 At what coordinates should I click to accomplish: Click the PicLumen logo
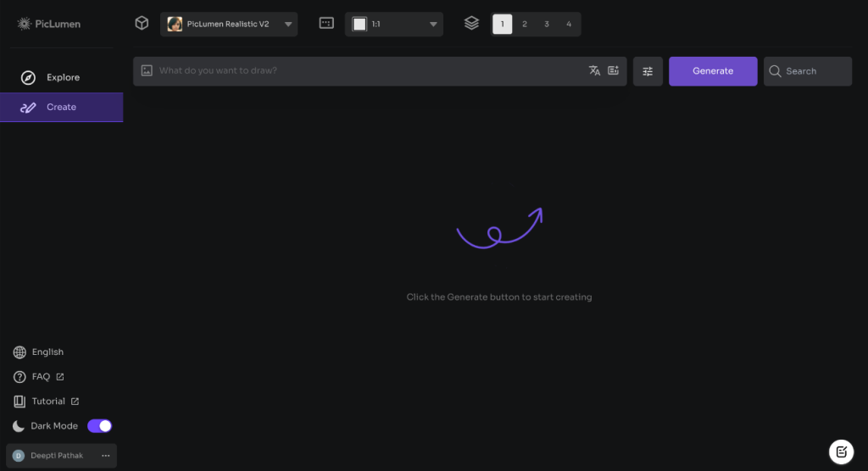click(x=49, y=24)
